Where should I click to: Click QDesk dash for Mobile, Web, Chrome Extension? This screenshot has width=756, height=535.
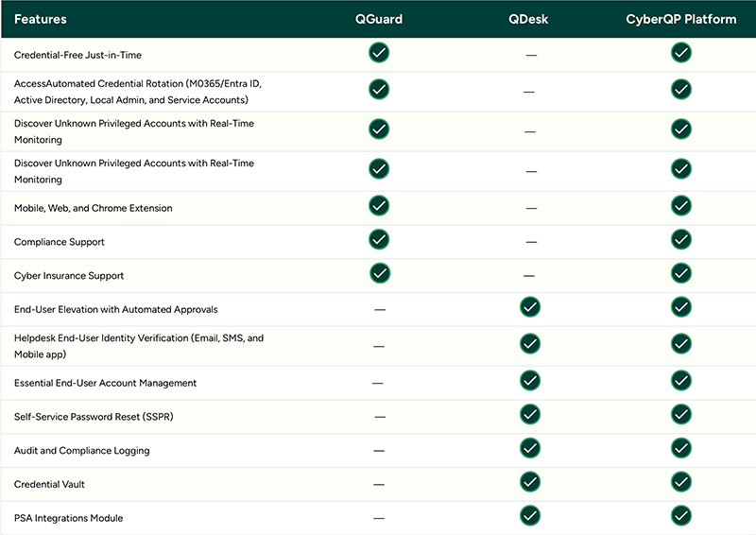[x=531, y=208]
